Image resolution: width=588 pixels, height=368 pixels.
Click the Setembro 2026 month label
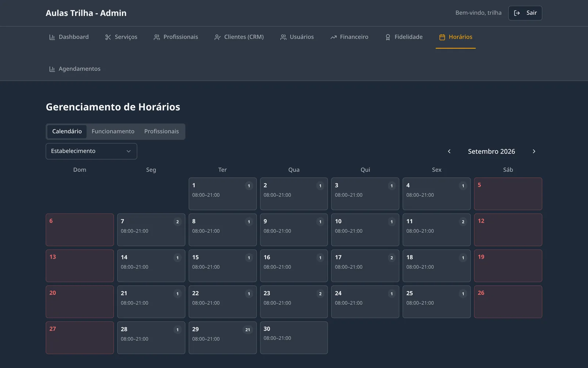tap(491, 151)
